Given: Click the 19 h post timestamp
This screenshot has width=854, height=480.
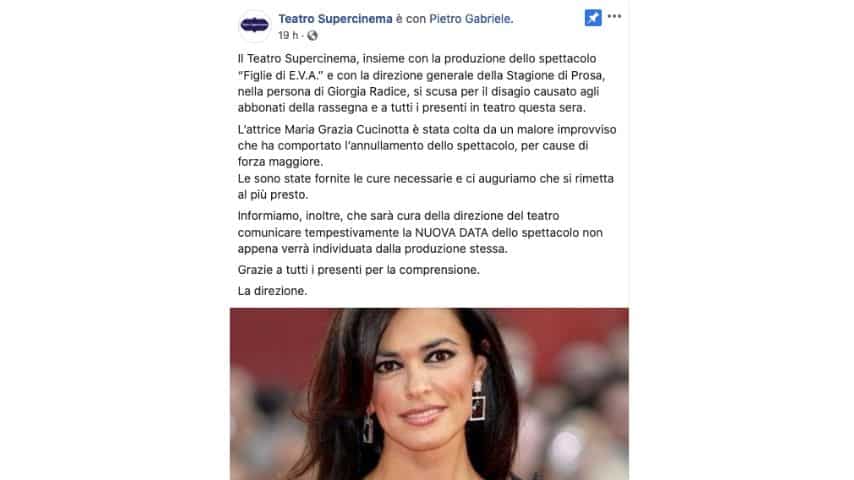Looking at the screenshot, I should (x=288, y=35).
